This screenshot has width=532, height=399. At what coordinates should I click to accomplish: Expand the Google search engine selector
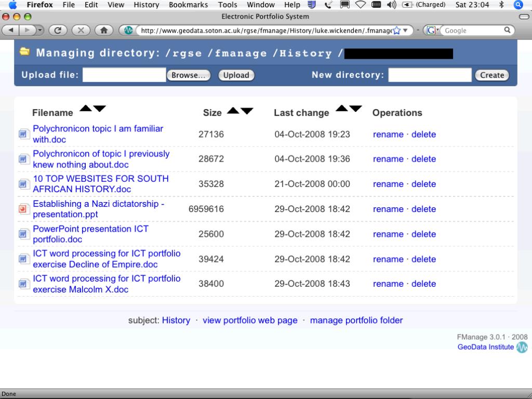(432, 31)
